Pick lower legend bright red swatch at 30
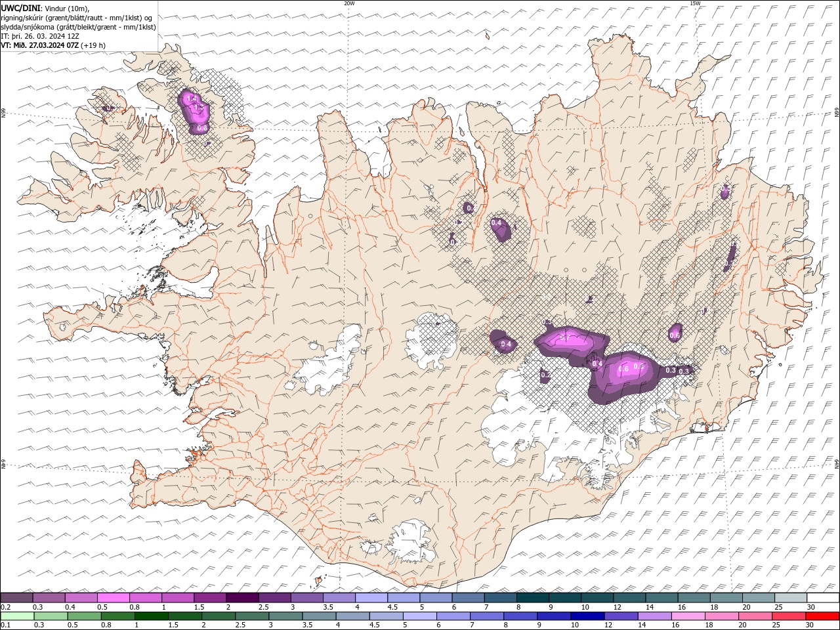 (x=822, y=616)
